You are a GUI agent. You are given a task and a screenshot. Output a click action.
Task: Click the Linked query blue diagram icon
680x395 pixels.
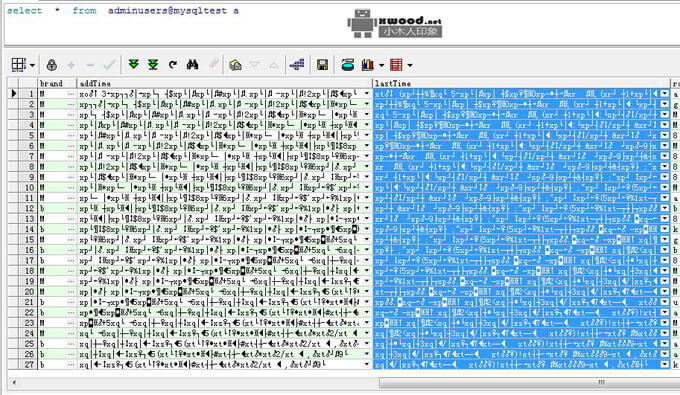click(297, 65)
